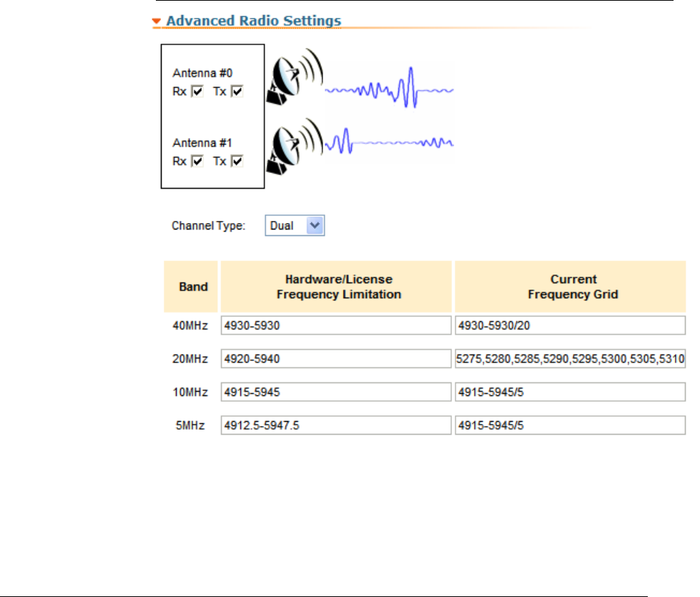Uncheck the Antenna #0 Tx checkbox
Viewport: 700px width, 597px height.
click(237, 92)
